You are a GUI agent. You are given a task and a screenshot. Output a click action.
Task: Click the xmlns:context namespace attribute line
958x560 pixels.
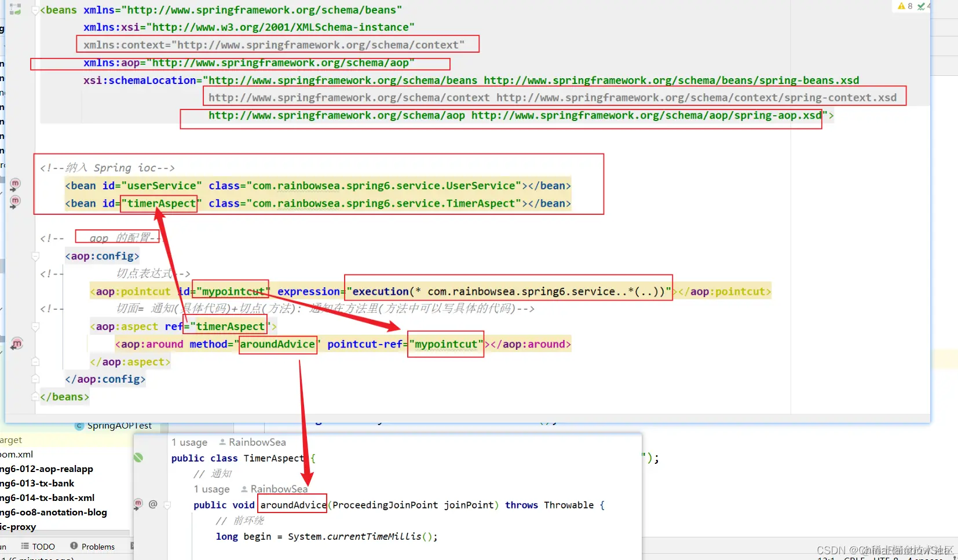(x=274, y=45)
